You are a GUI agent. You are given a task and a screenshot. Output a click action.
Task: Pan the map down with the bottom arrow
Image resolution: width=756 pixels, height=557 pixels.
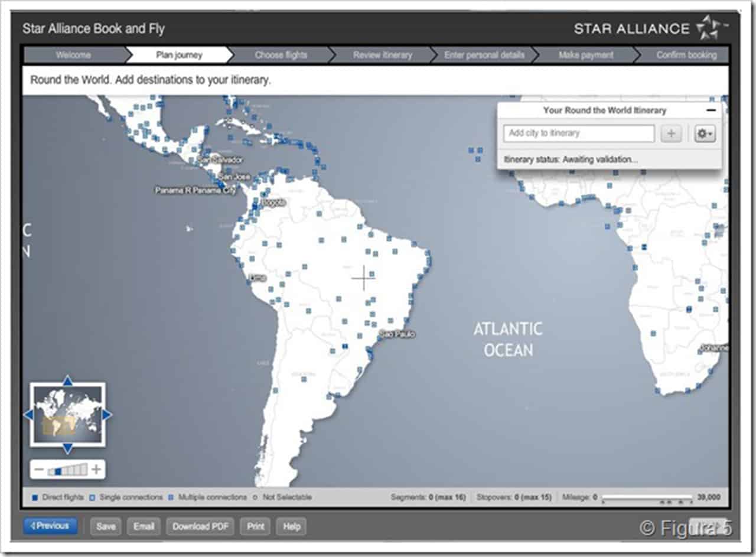(x=67, y=448)
